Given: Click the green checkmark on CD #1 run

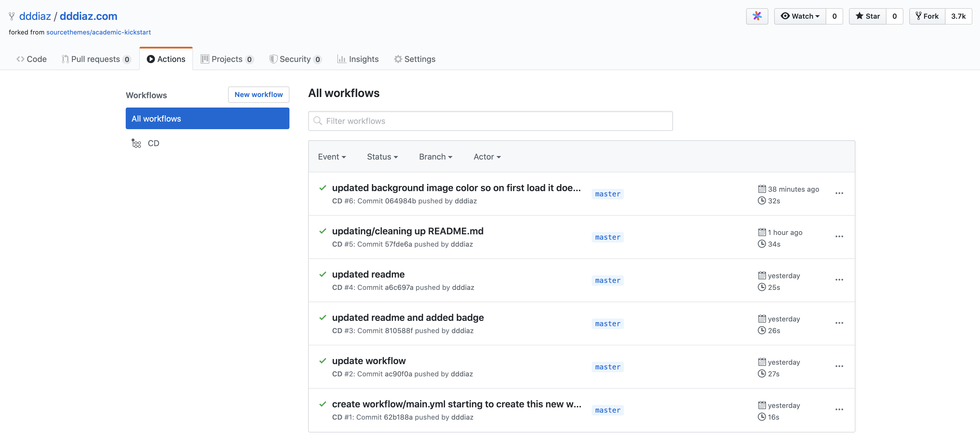Looking at the screenshot, I should [322, 404].
